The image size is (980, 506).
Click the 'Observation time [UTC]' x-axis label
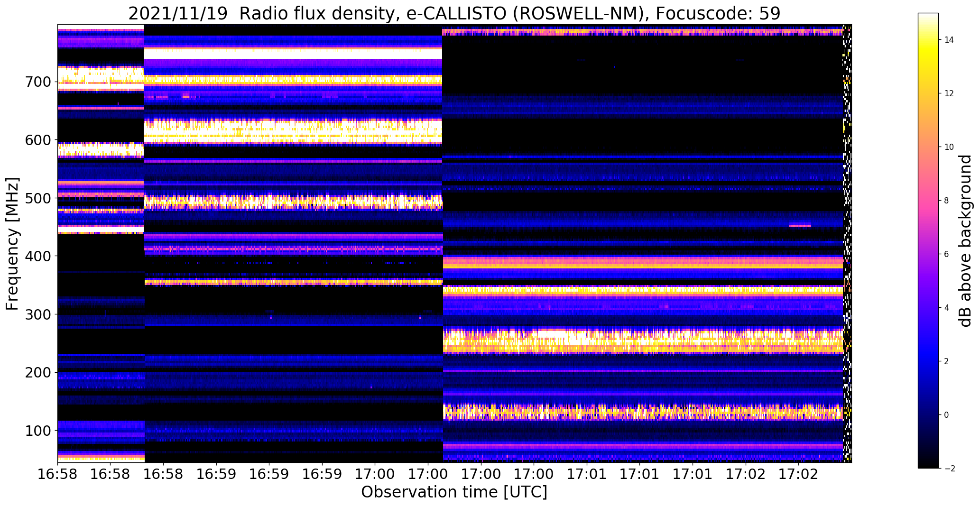pyautogui.click(x=454, y=492)
